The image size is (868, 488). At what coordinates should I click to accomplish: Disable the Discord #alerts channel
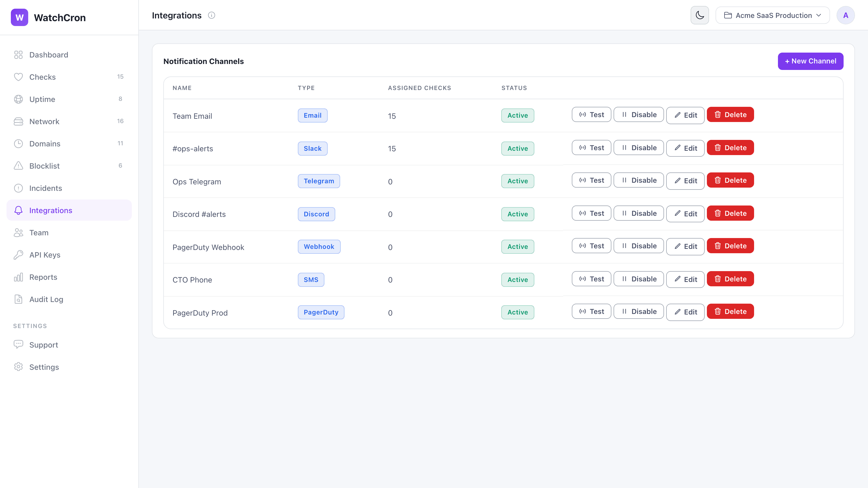click(639, 213)
